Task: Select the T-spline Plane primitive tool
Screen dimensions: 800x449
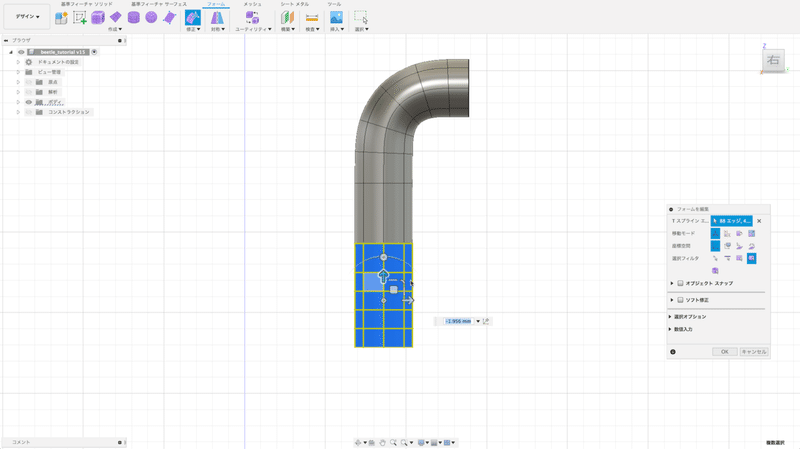Action: point(116,18)
